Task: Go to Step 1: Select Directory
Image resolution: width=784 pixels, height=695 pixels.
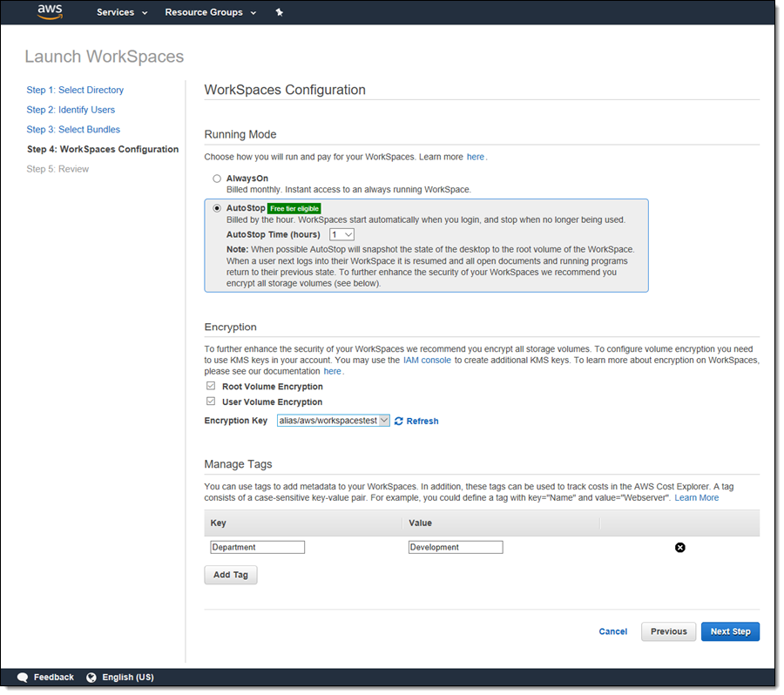Action: [x=75, y=90]
